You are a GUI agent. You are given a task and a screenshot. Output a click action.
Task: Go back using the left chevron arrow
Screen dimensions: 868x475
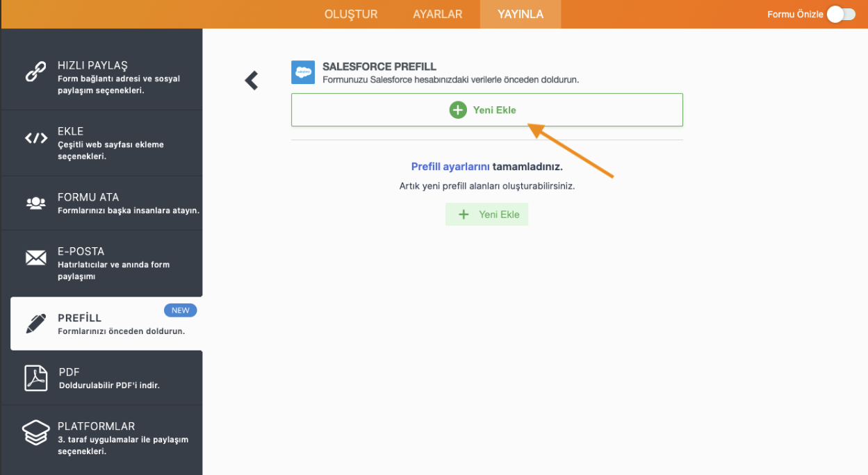(x=252, y=81)
